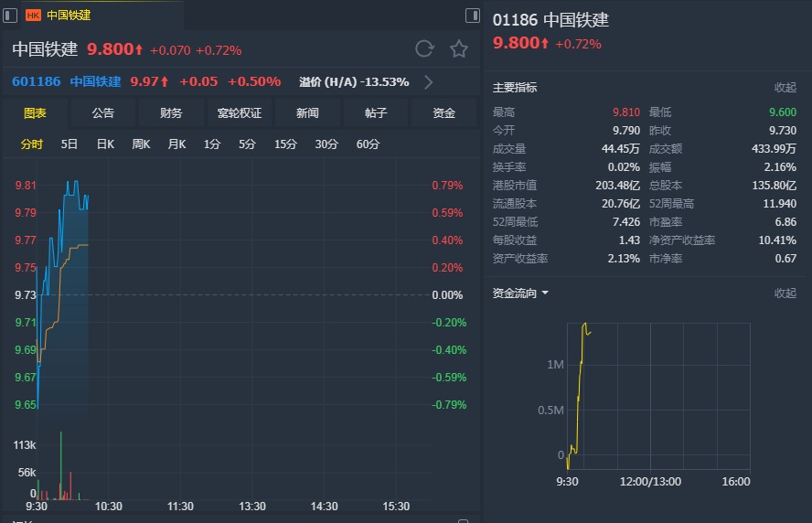
Task: Open the 财务 tab
Action: (171, 113)
